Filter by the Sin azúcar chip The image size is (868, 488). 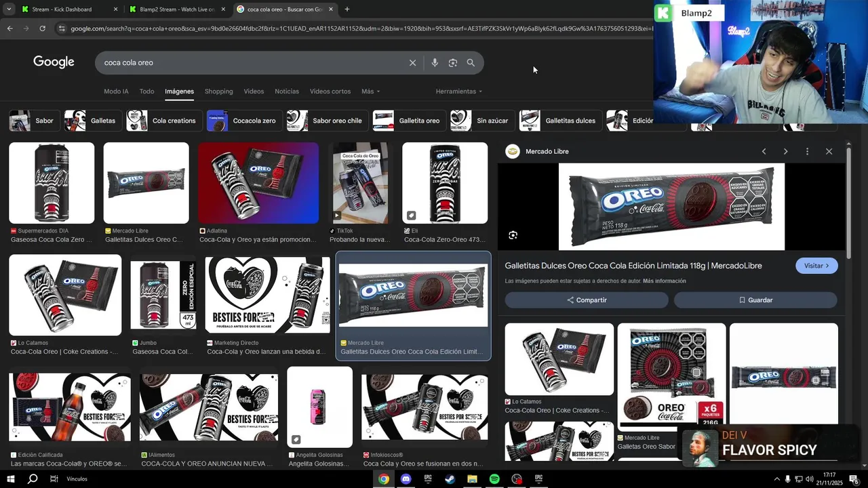(x=481, y=121)
